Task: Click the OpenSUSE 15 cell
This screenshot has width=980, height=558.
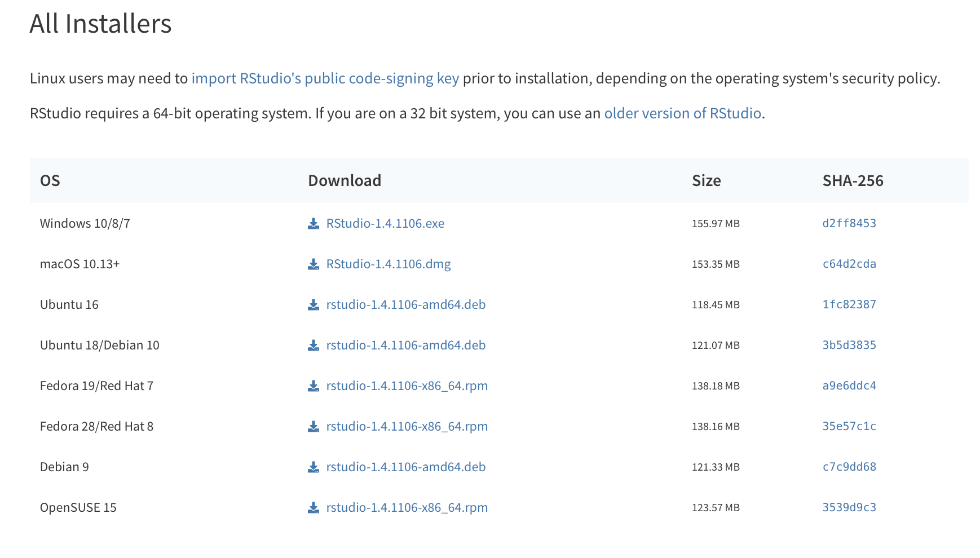Action: pos(78,507)
